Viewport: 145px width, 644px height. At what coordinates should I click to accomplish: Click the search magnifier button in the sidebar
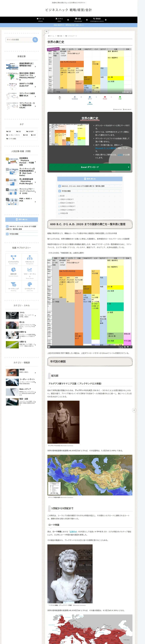[35, 39]
